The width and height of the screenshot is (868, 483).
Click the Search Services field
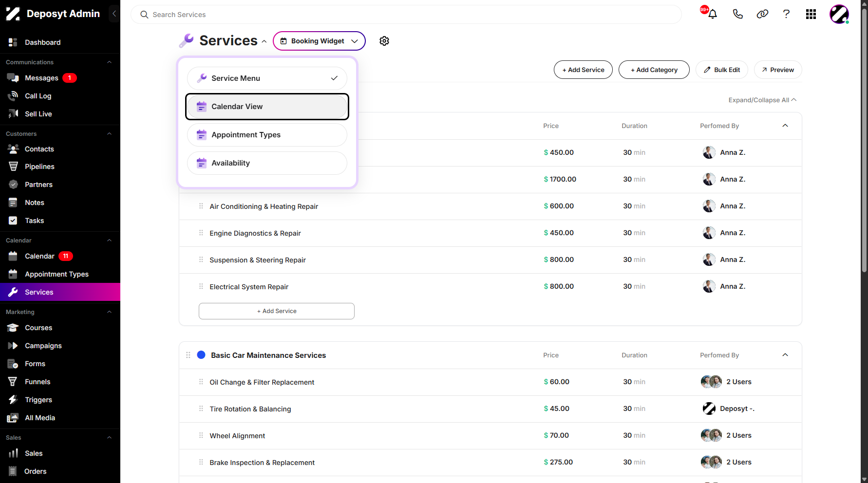406,15
